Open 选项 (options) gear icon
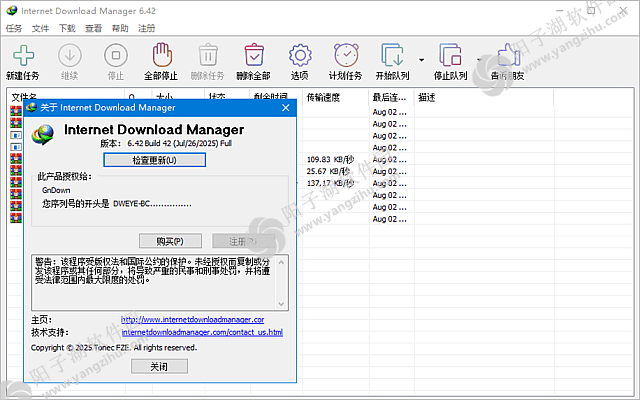This screenshot has height=400, width=640. click(x=300, y=55)
